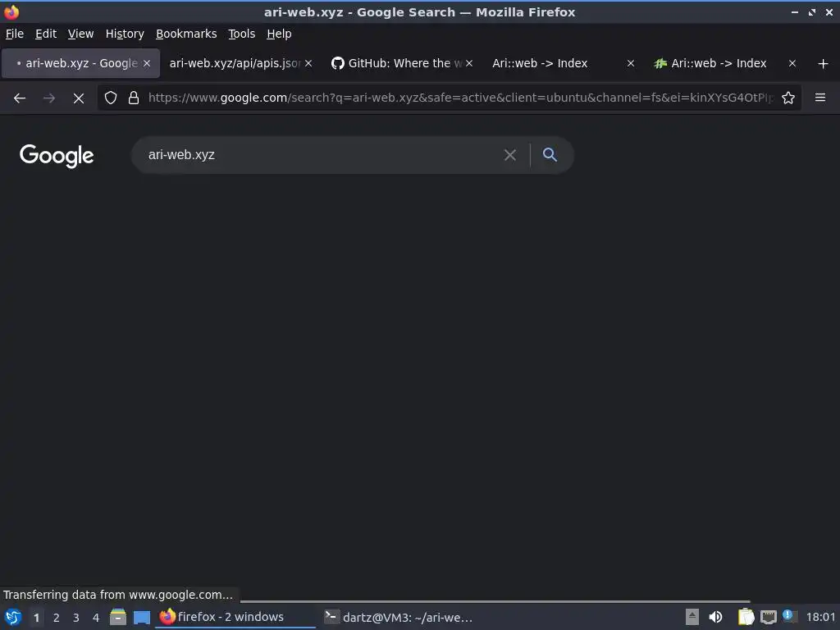
Task: Switch to workspace 4
Action: pos(96,618)
